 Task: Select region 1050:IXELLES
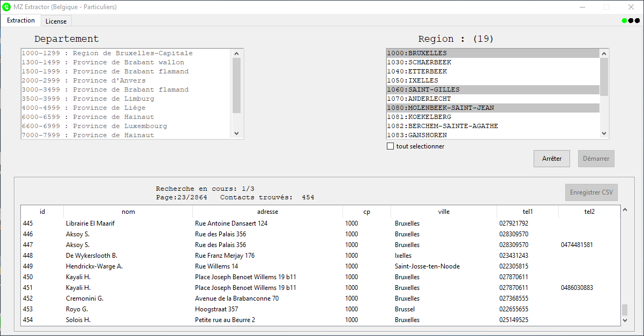(493, 80)
